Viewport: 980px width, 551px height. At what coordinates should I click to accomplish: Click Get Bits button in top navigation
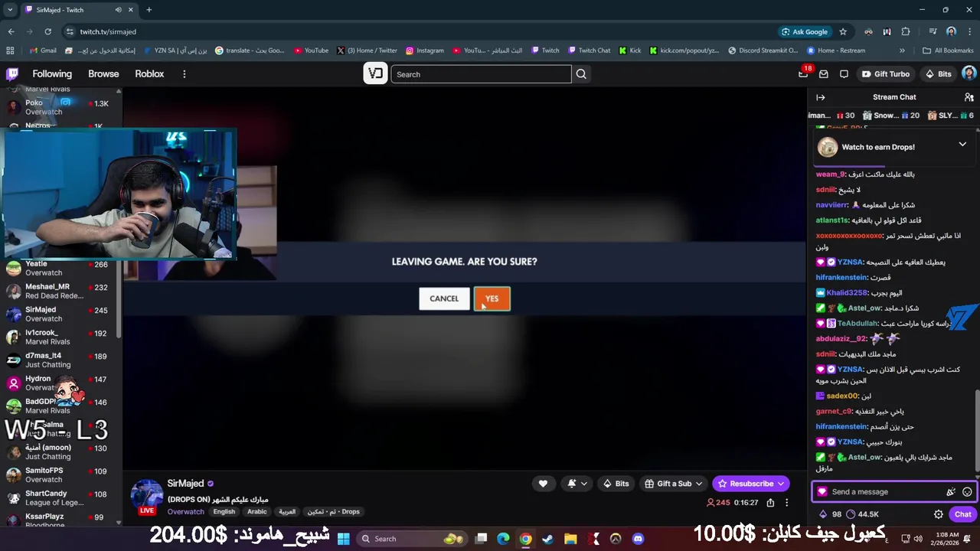[938, 74]
